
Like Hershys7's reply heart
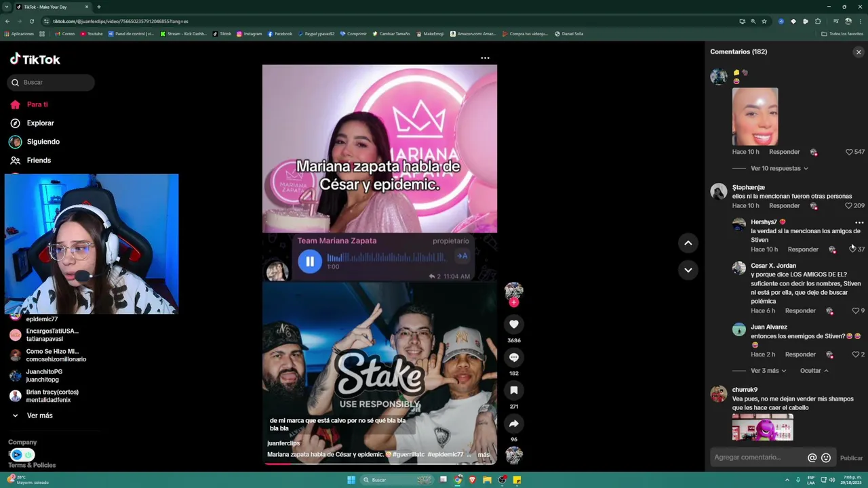[852, 249]
